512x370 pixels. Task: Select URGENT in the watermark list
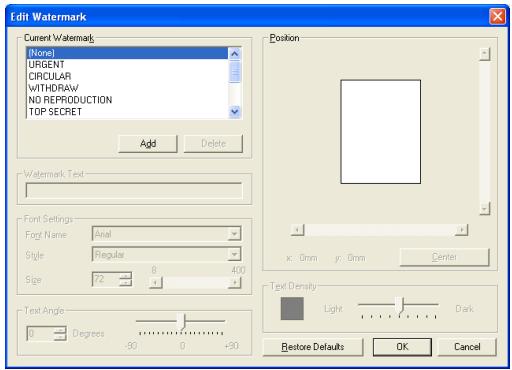pos(127,65)
